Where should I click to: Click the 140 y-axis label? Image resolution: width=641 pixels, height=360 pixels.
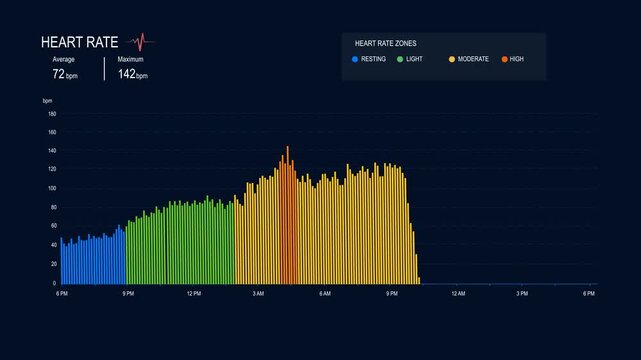coord(52,151)
